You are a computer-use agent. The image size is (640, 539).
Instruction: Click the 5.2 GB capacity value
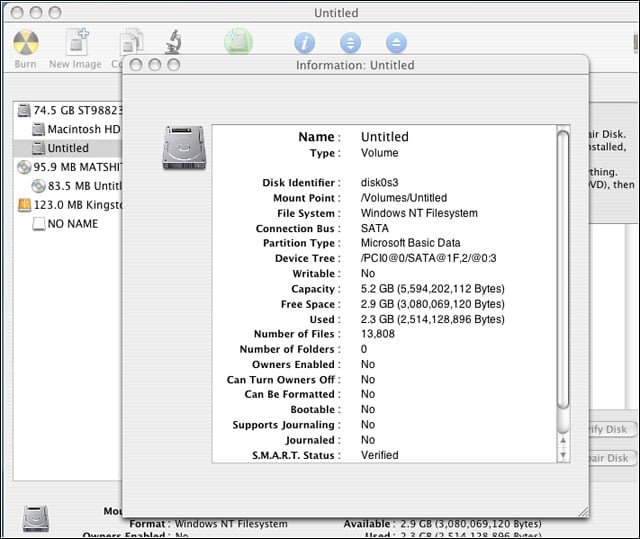point(433,289)
